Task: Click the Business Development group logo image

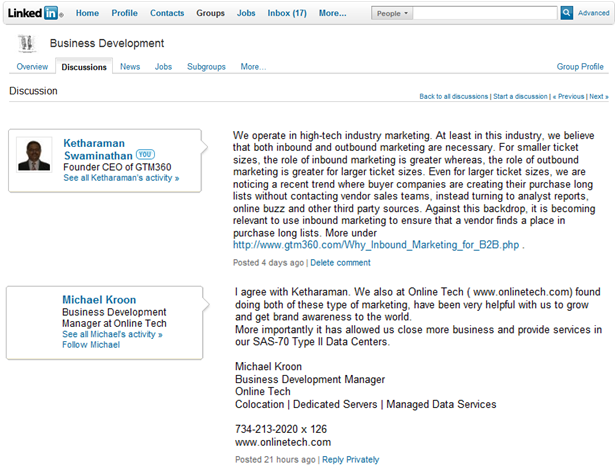Action: pyautogui.click(x=27, y=43)
